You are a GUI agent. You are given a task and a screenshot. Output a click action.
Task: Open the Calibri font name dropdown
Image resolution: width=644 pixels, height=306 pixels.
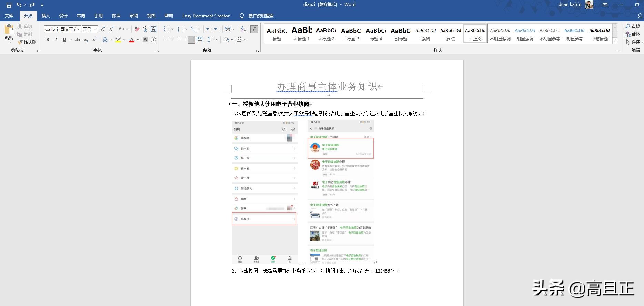pyautogui.click(x=79, y=29)
